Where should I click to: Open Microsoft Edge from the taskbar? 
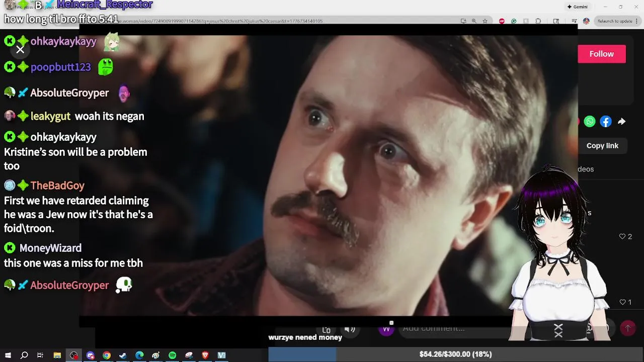pyautogui.click(x=139, y=355)
